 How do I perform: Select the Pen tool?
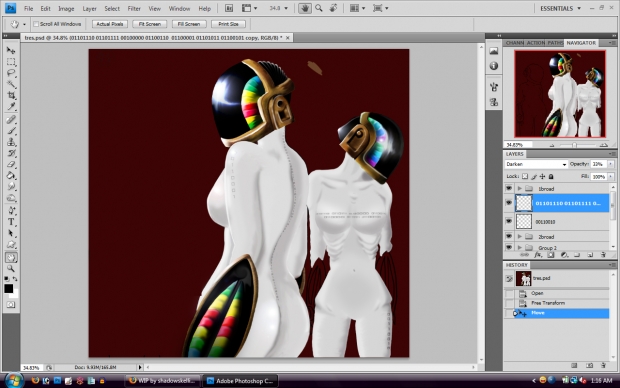(11, 210)
